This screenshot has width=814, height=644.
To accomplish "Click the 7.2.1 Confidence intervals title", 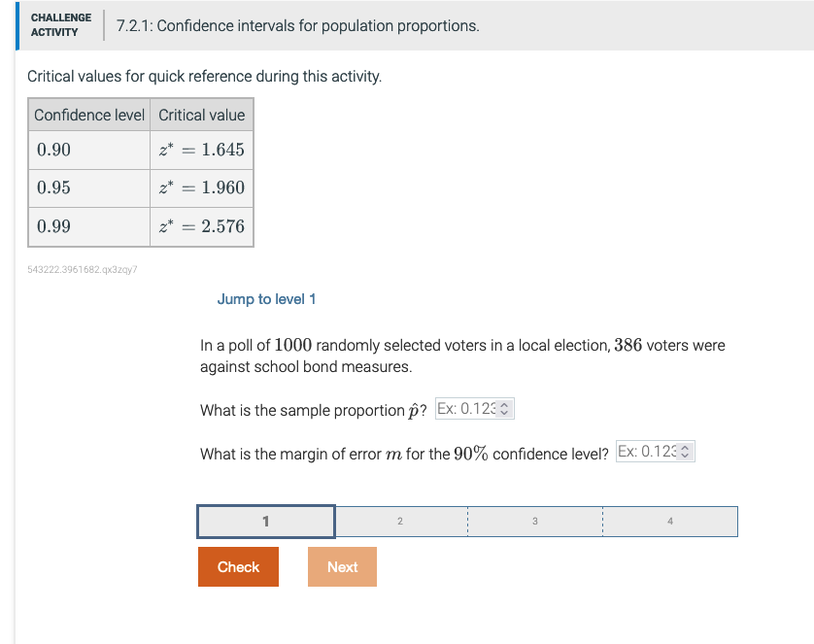I will (x=298, y=25).
